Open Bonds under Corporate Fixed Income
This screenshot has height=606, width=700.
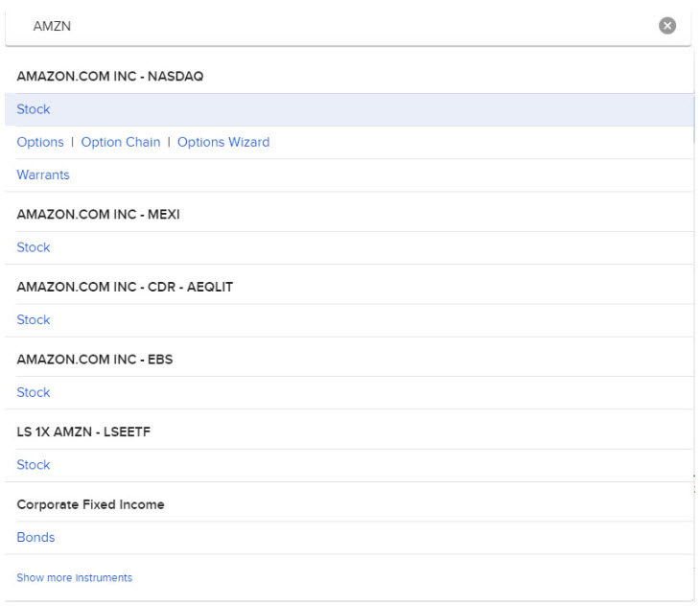click(35, 537)
